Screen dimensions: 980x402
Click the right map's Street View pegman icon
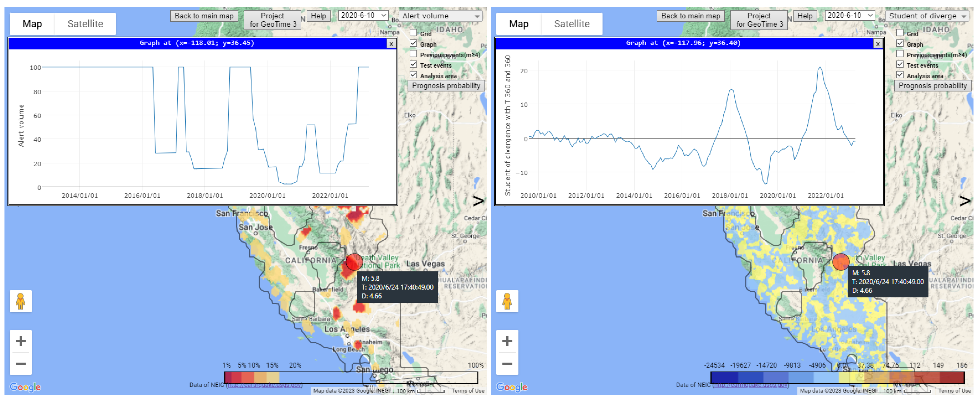507,301
